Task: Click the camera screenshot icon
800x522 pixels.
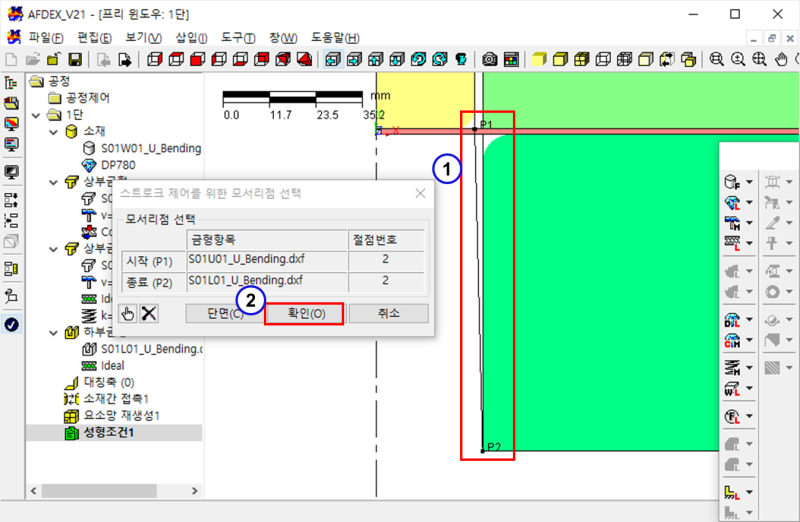Action: tap(490, 59)
